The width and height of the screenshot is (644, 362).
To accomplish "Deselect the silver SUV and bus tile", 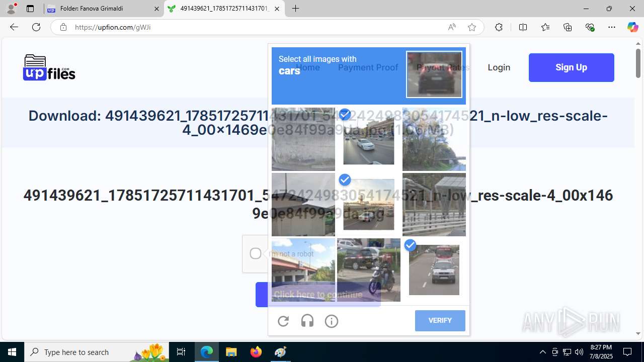I will pos(434,270).
